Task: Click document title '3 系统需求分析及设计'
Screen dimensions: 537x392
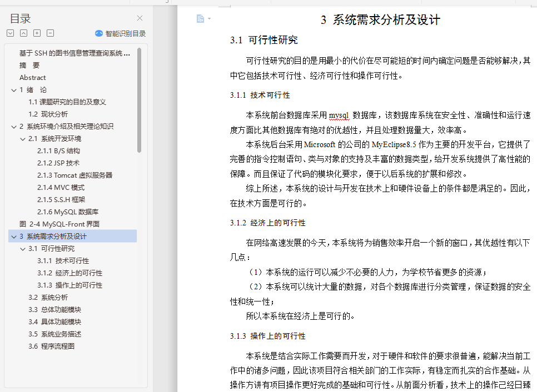Action: click(380, 19)
